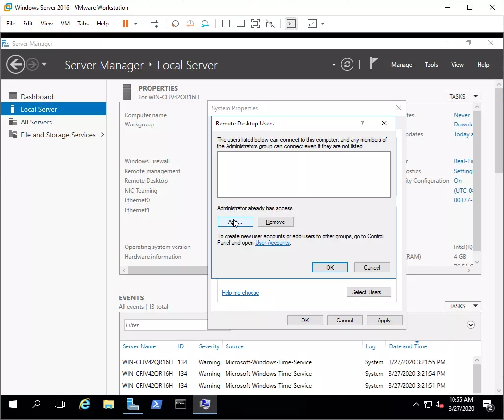Image resolution: width=504 pixels, height=420 pixels.
Task: Click inside the empty remote users list box
Action: 304,174
